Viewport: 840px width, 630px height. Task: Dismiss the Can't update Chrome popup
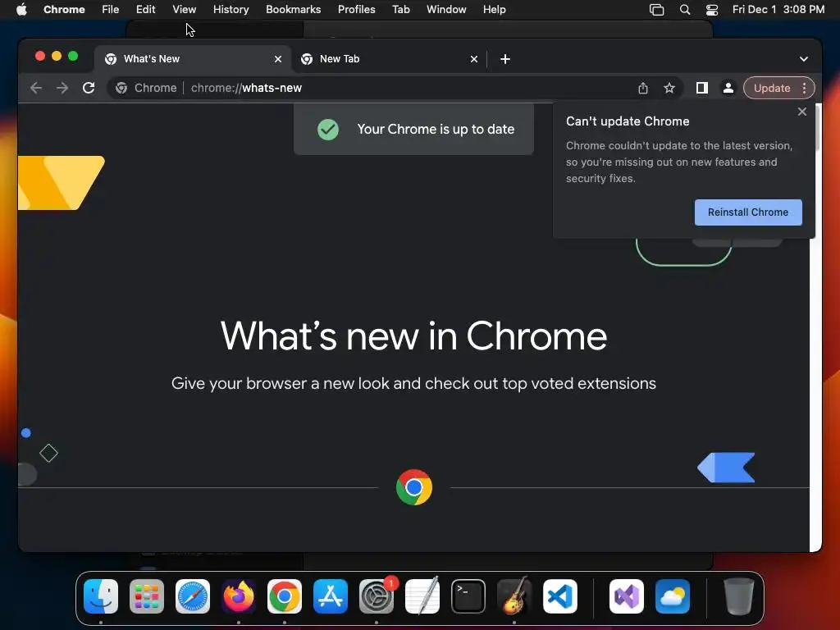pos(802,112)
